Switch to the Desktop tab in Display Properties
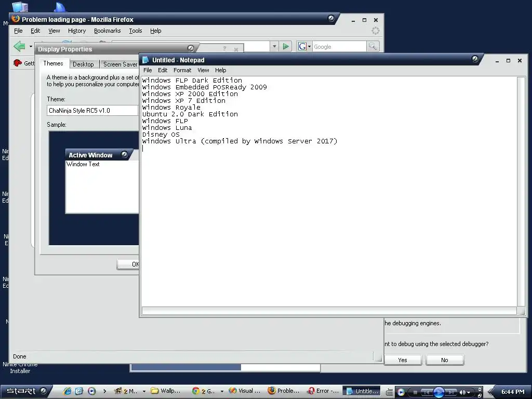The width and height of the screenshot is (532, 399). [x=83, y=64]
